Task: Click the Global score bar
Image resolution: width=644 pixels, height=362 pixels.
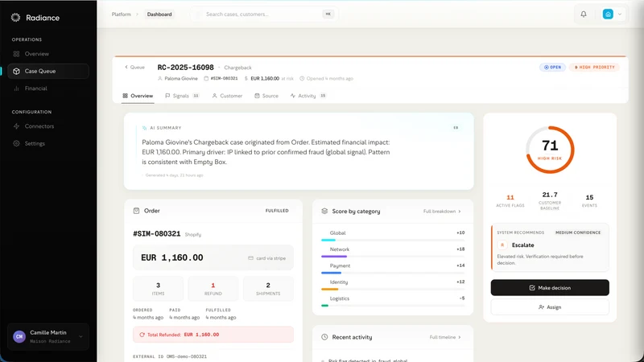Action: [393, 240]
